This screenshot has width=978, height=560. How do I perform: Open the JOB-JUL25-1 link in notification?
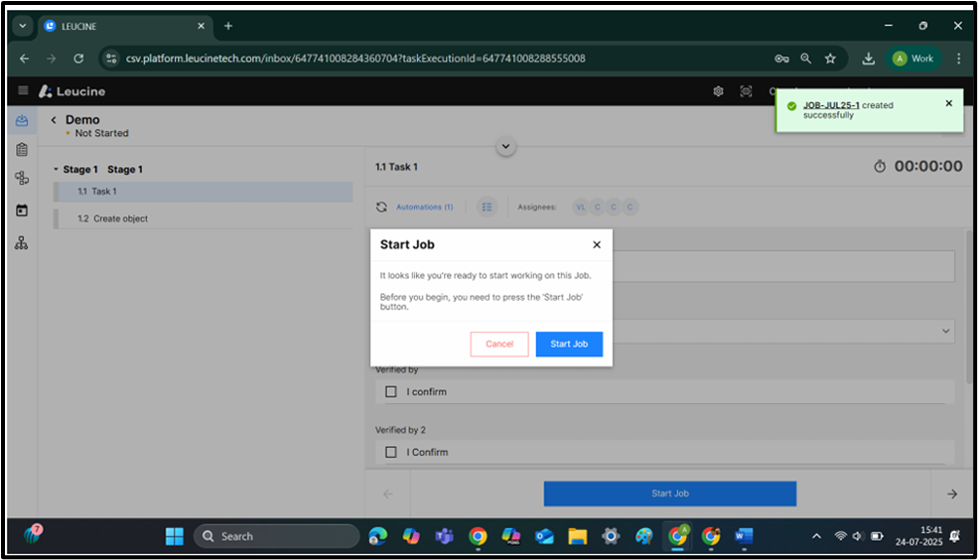coord(831,105)
